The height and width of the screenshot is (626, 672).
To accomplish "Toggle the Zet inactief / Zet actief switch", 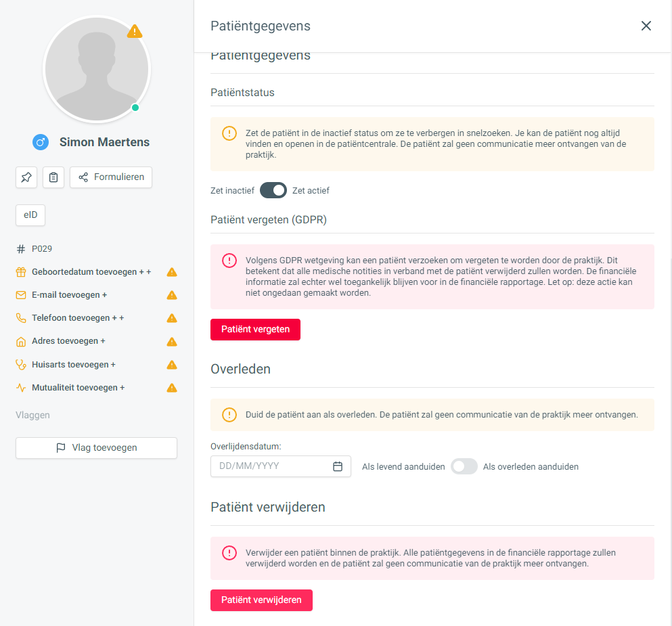I will (273, 190).
